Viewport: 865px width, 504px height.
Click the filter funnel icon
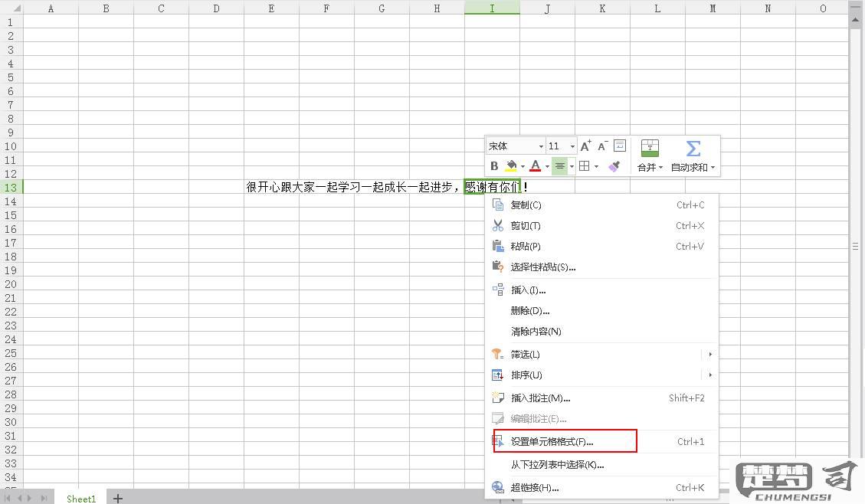pyautogui.click(x=497, y=354)
